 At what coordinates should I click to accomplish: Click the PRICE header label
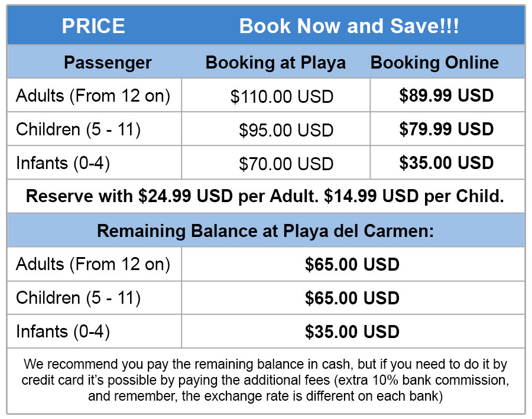pos(93,27)
